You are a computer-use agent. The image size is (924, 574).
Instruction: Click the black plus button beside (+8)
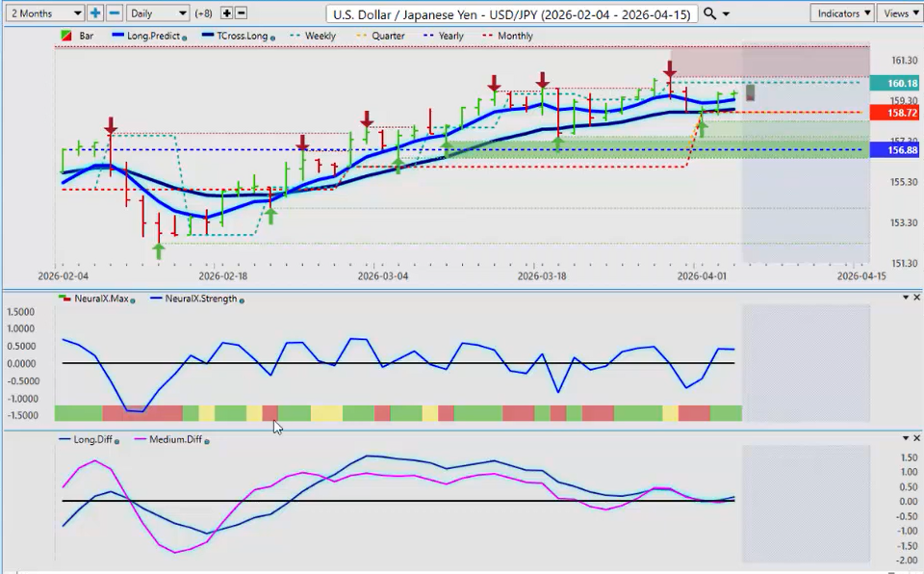(x=226, y=13)
